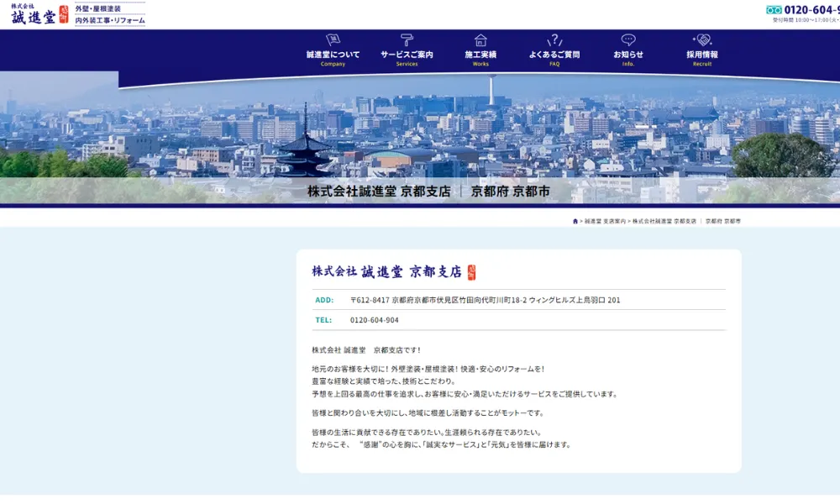
Task: Click the home icon in the breadcrumb
Action: point(575,220)
